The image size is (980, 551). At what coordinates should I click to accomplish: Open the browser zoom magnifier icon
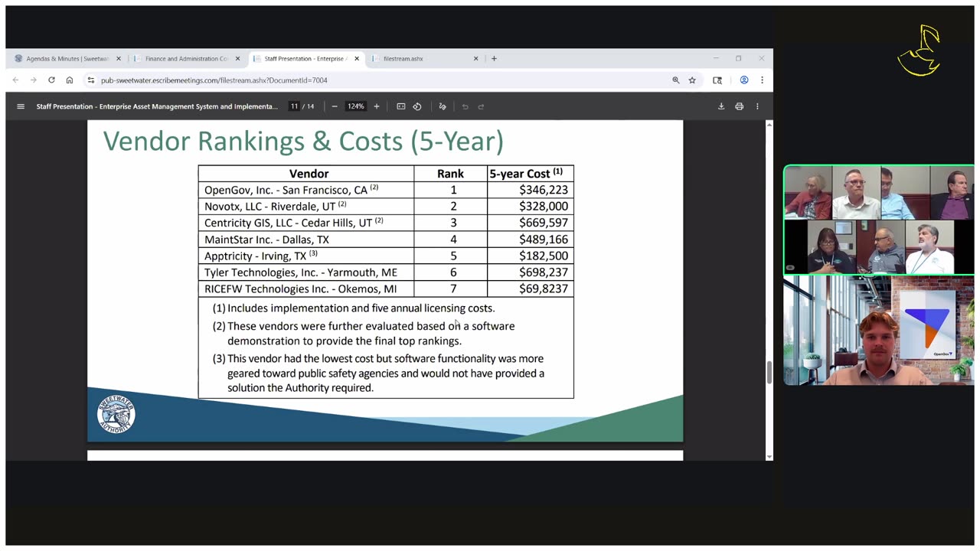pyautogui.click(x=675, y=80)
